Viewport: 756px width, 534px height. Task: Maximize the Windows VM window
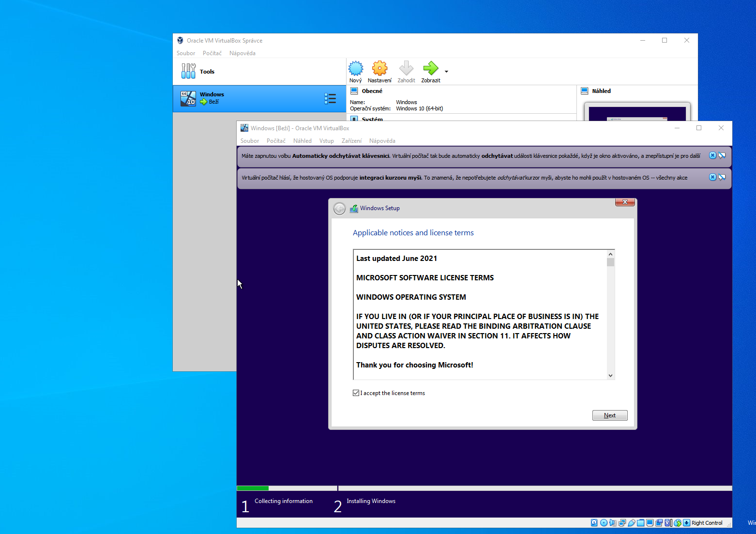pos(699,128)
